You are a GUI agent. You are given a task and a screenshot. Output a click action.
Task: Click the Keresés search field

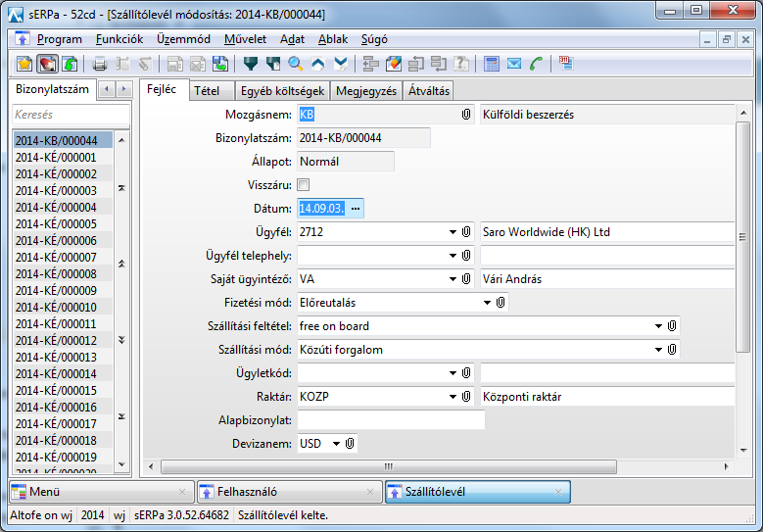pos(71,115)
